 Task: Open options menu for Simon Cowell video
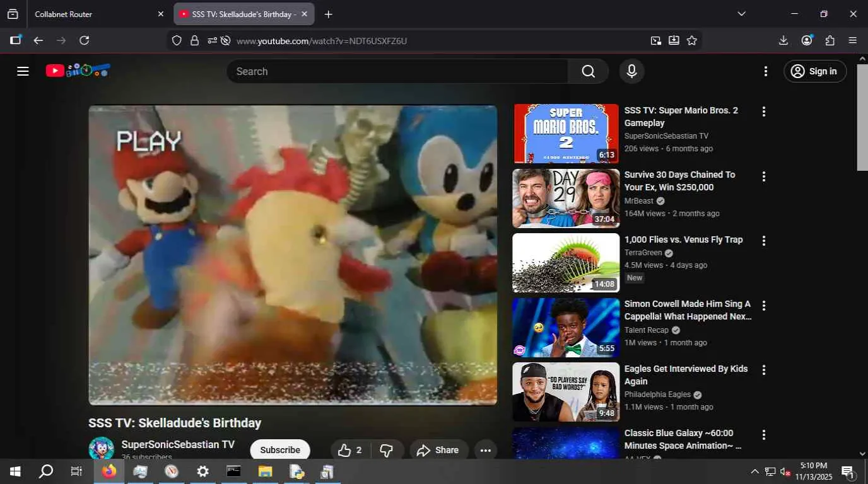tap(764, 306)
